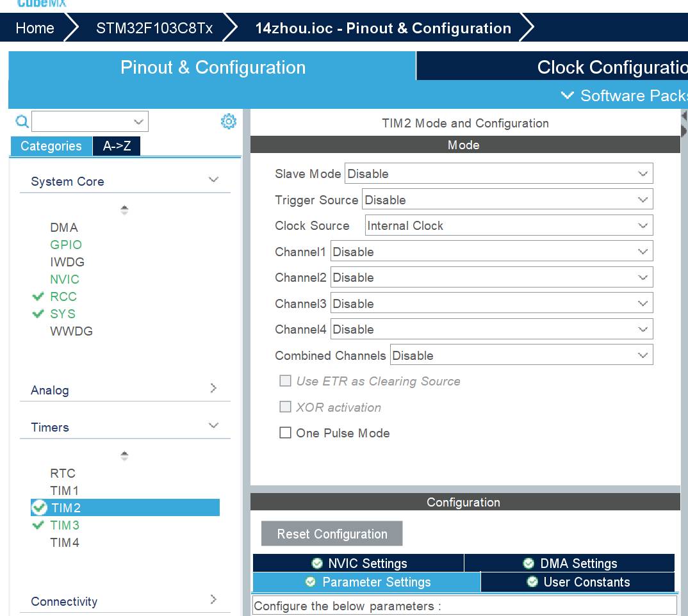
Task: Select TIM1 under Timers
Action: [x=64, y=490]
